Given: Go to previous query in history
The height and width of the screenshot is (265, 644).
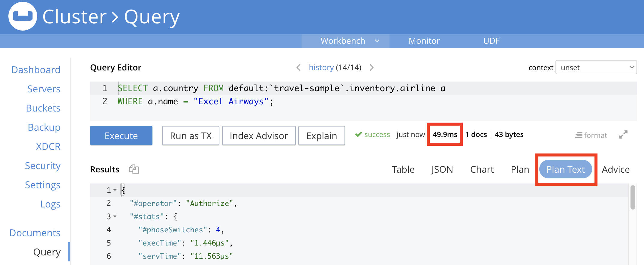Looking at the screenshot, I should (x=298, y=67).
